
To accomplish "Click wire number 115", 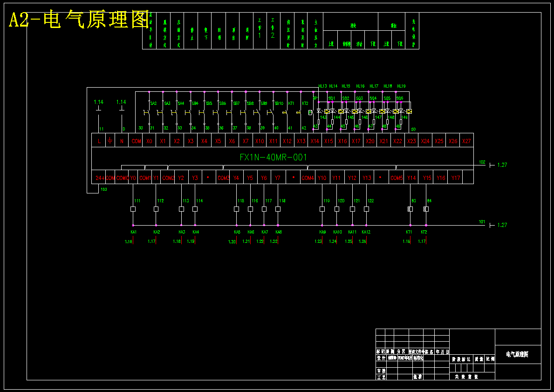I will 240,201.
